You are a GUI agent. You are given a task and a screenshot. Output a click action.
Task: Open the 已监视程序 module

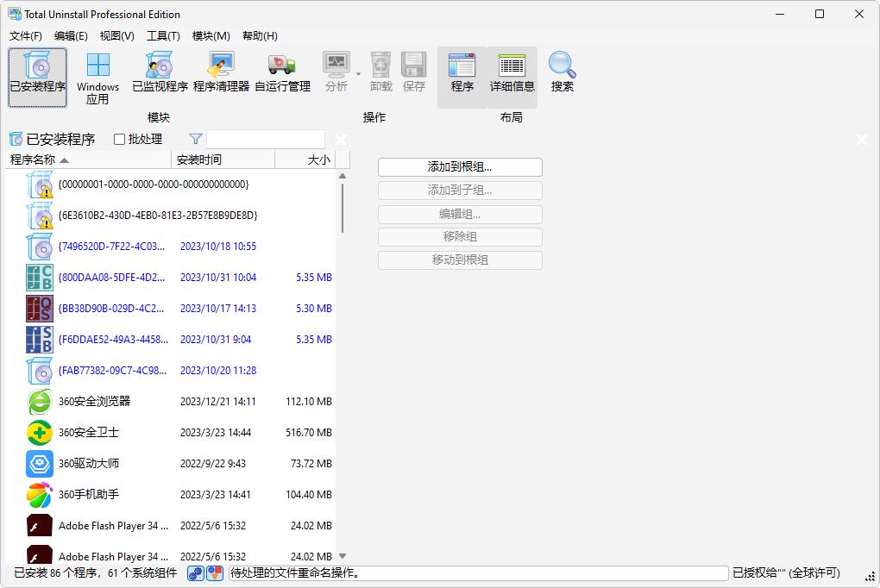(x=160, y=72)
